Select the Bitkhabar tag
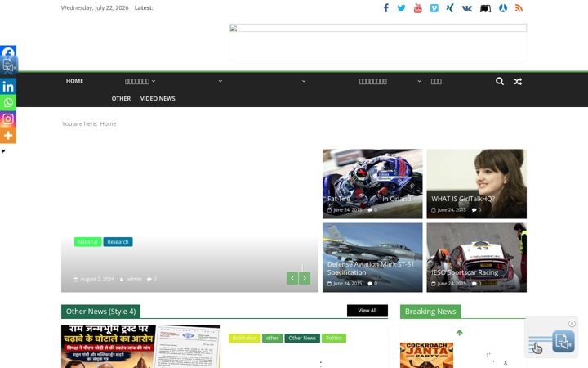The image size is (588, 368). coord(244,338)
